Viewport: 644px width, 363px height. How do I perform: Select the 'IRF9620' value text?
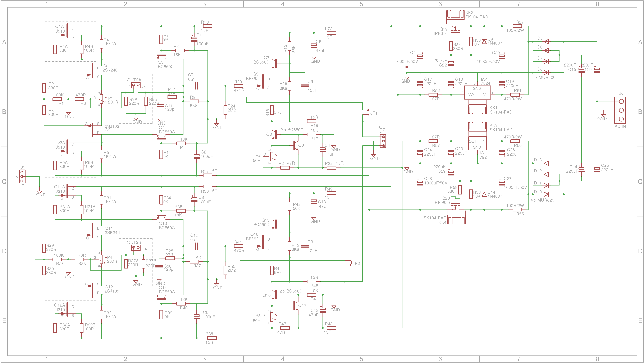pyautogui.click(x=442, y=202)
